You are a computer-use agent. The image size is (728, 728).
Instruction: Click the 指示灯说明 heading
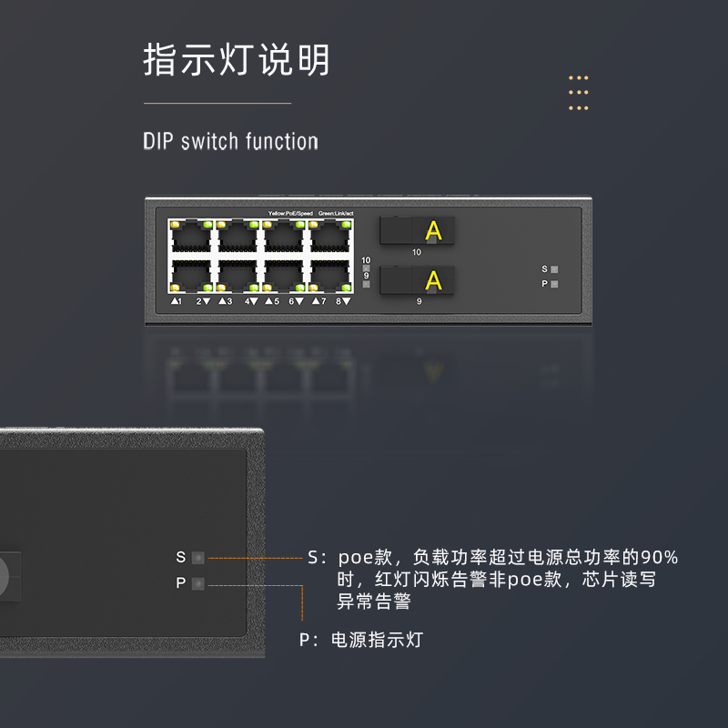pyautogui.click(x=237, y=59)
